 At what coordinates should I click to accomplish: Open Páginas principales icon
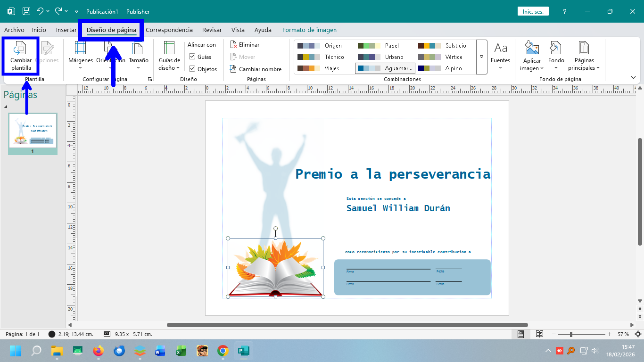coord(584,49)
